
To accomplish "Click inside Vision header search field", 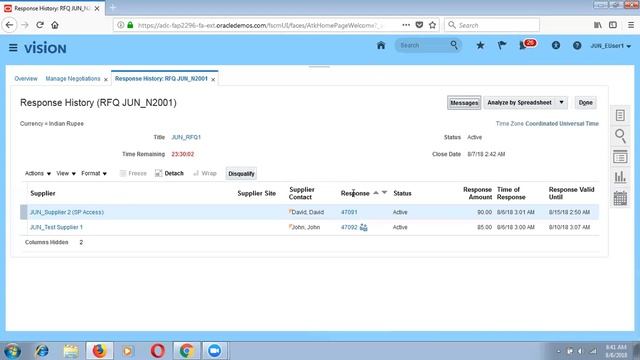I will point(422,45).
